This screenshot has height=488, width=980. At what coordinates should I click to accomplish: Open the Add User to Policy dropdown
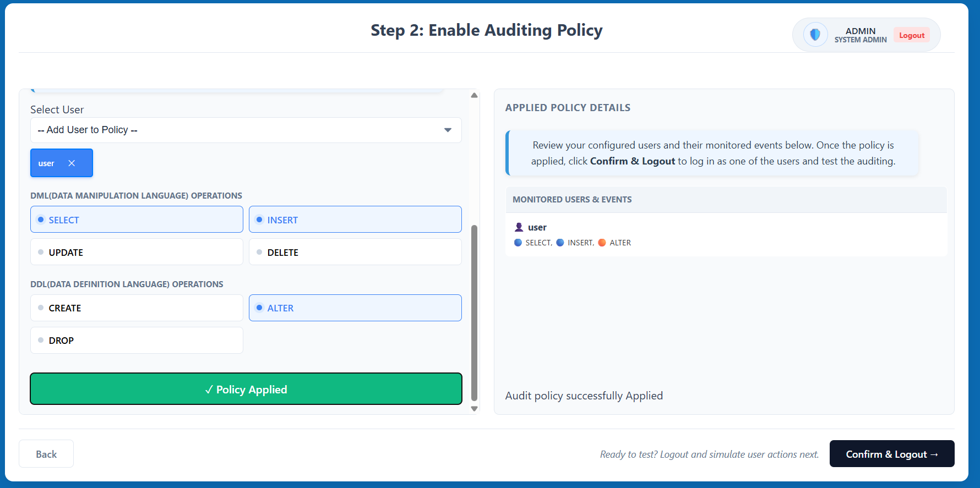pyautogui.click(x=246, y=130)
